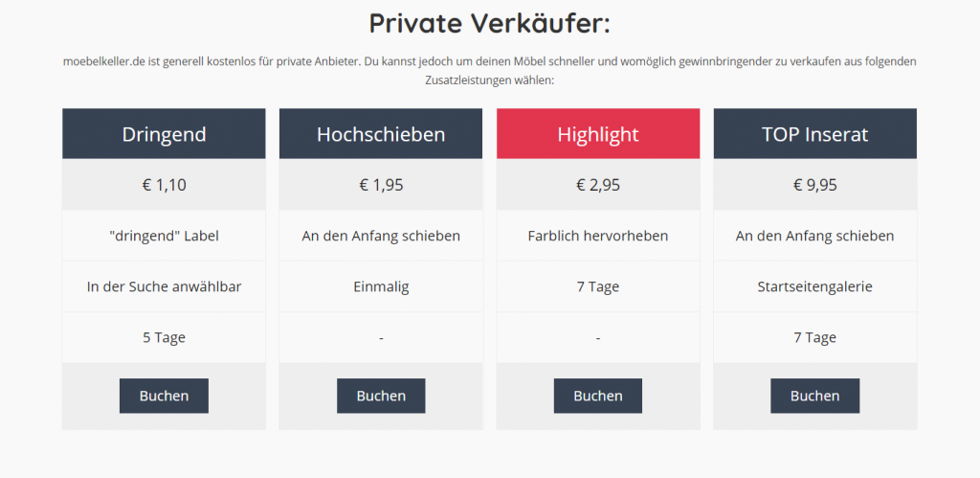The height and width of the screenshot is (478, 980).
Task: Click the € 2,95 price
Action: tap(598, 185)
